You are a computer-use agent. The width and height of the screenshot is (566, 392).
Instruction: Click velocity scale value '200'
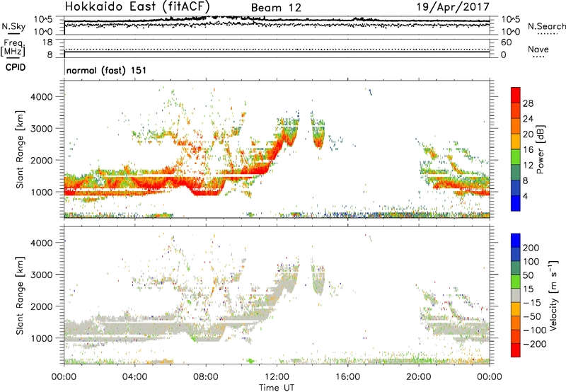(x=531, y=248)
